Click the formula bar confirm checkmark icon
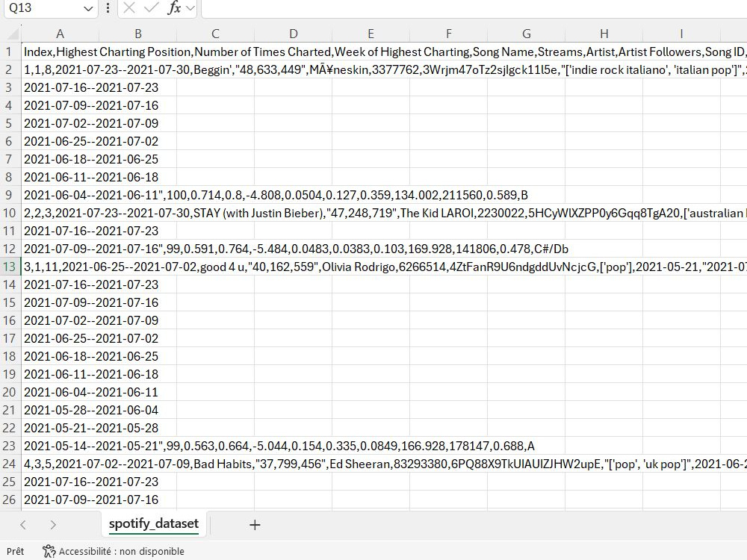This screenshot has width=747, height=560. [151, 7]
